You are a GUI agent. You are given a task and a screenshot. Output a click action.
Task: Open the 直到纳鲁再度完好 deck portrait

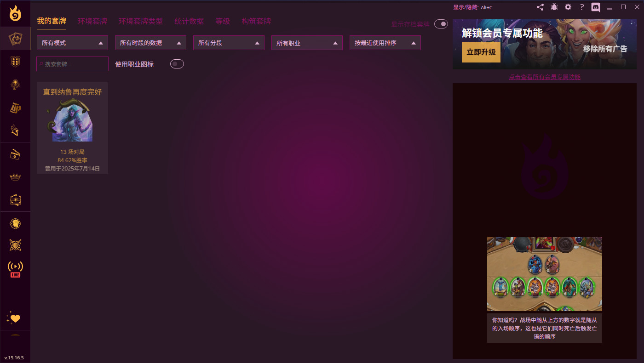pyautogui.click(x=72, y=120)
